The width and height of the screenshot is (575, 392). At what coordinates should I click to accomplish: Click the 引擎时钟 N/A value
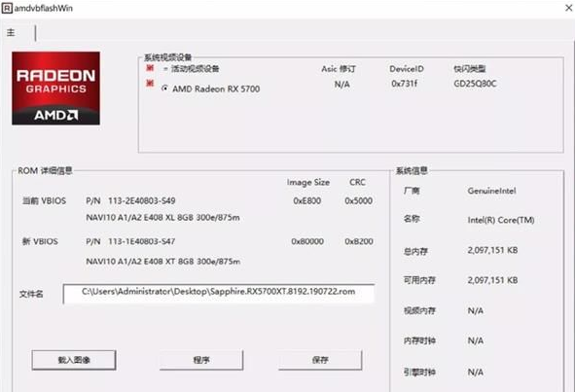475,373
